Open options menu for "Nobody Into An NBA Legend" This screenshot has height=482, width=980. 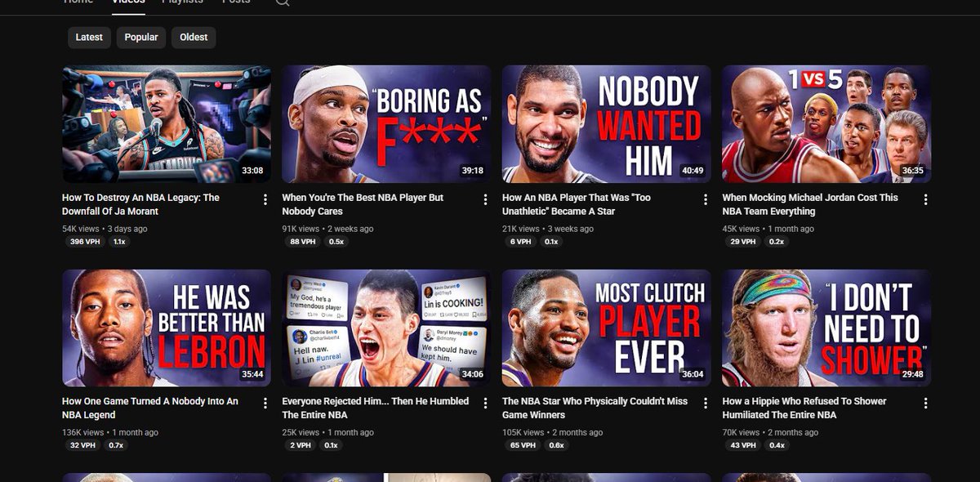[265, 403]
